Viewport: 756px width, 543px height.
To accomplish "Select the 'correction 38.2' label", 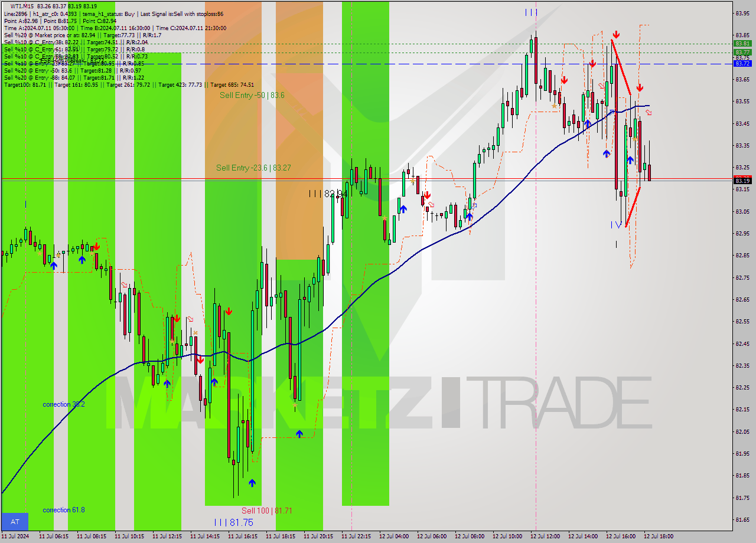I will pyautogui.click(x=64, y=404).
